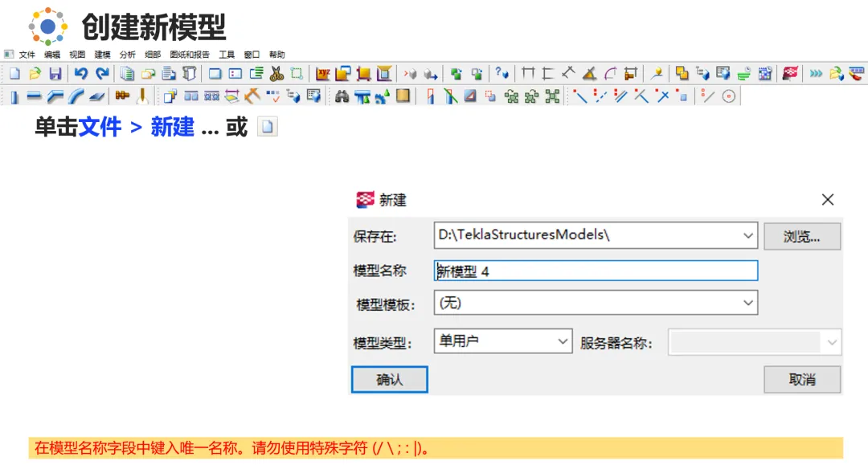
Task: Click the Save floppy disk icon
Action: coord(55,74)
